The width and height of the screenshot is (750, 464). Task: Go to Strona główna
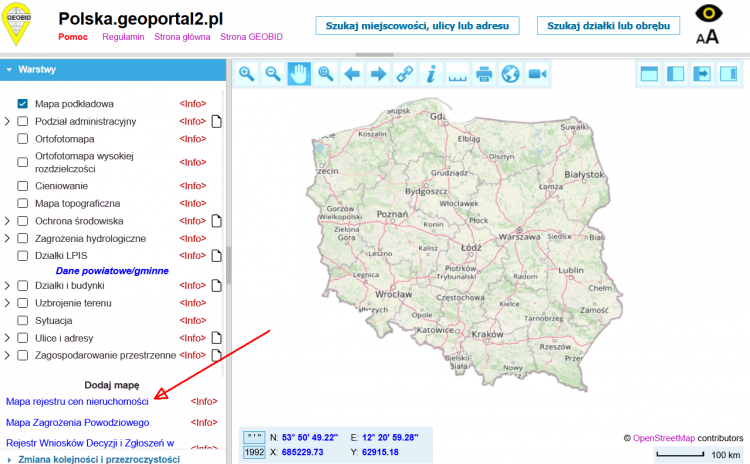coord(182,37)
